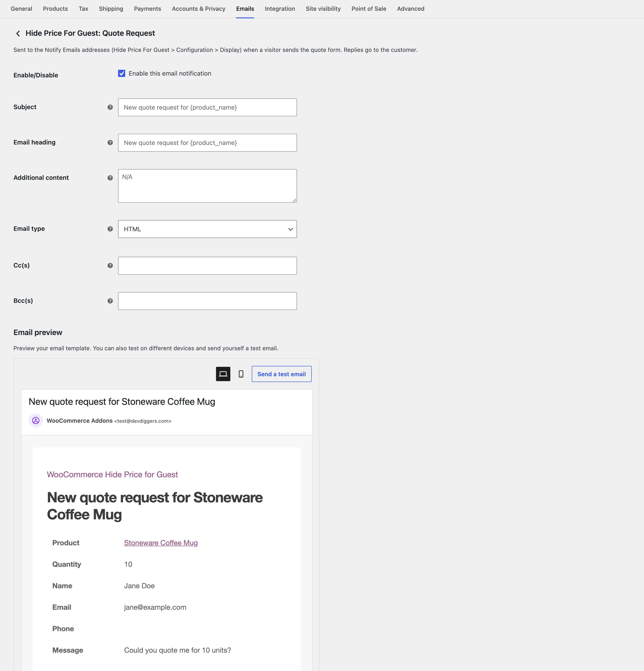Viewport: 644px width, 671px height.
Task: Select the Quantity value 10
Action: click(x=128, y=564)
